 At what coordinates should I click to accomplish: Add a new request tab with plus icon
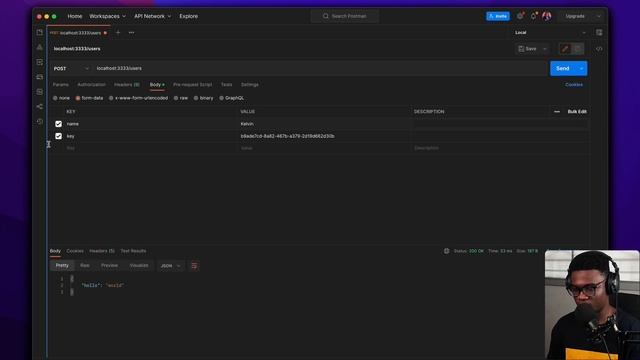coord(118,33)
